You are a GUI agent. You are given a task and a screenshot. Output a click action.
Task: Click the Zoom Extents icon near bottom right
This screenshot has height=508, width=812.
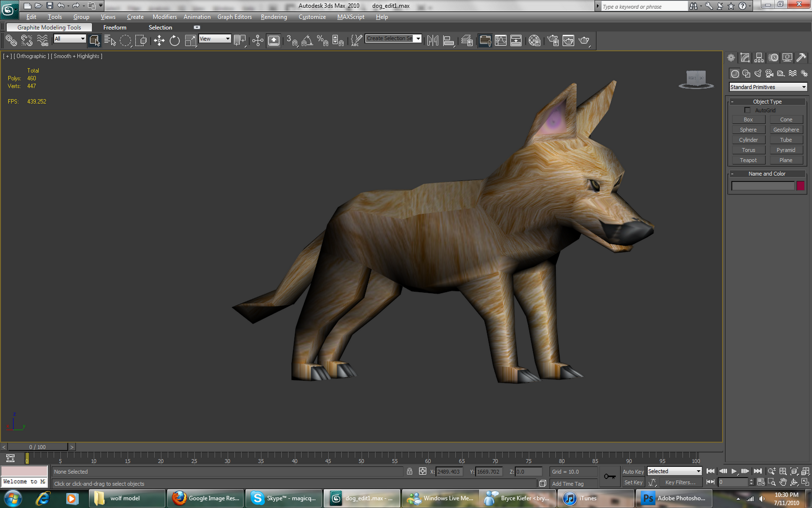point(794,471)
